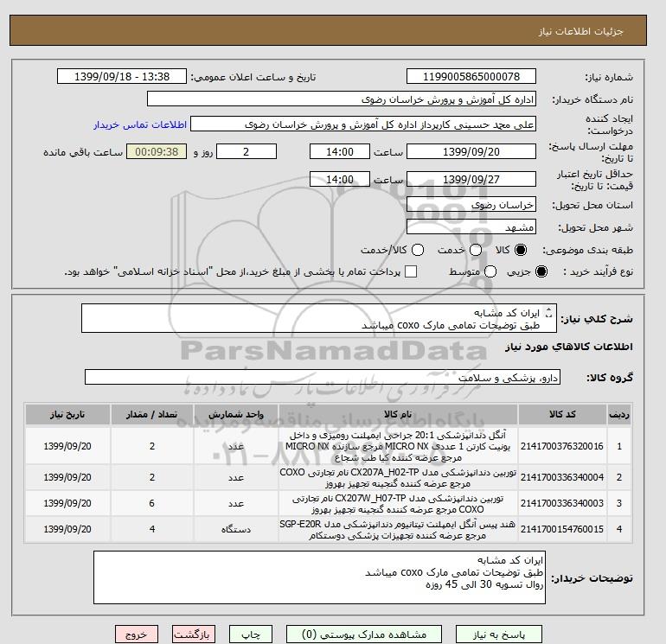Viewport: 666px width, 644px height.
Task: Click the MICRO NX implant angle item name
Action: (x=398, y=446)
